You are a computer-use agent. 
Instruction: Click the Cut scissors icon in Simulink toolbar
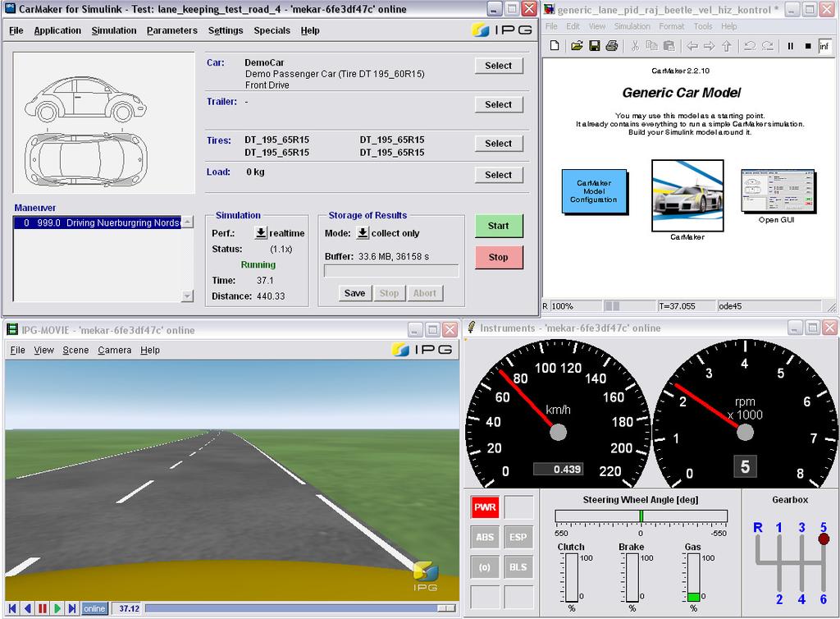point(635,45)
